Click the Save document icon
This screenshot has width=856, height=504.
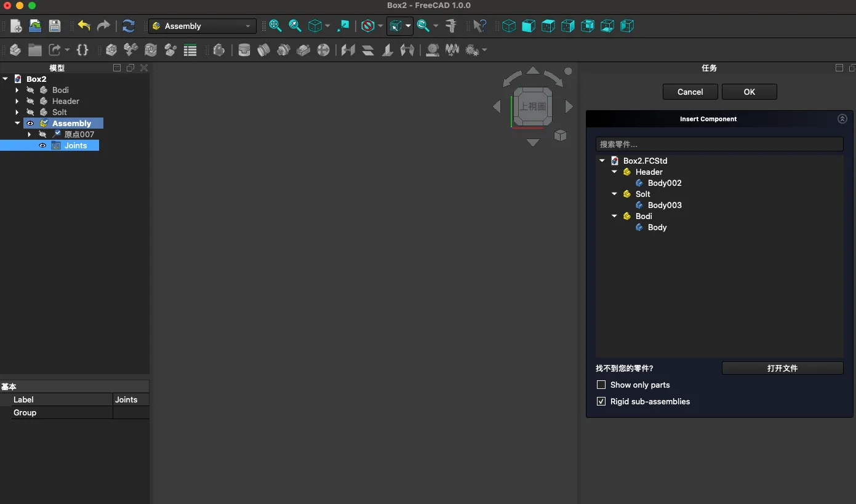coord(55,26)
